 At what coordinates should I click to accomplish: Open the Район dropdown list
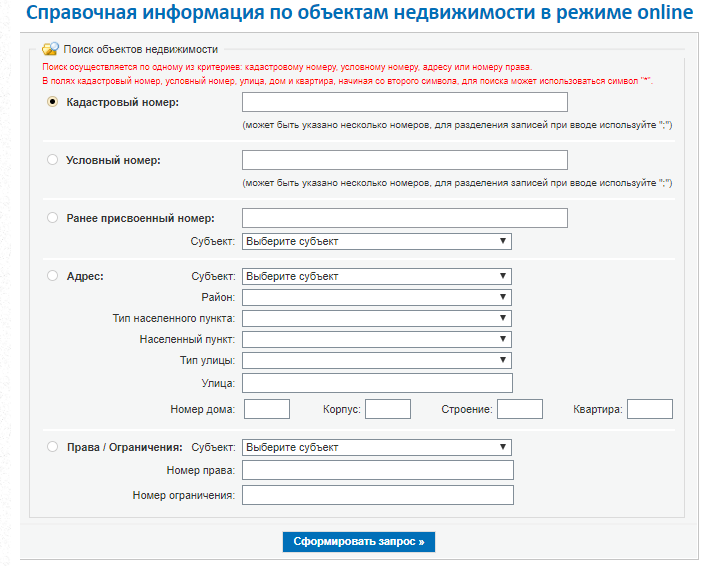[377, 297]
